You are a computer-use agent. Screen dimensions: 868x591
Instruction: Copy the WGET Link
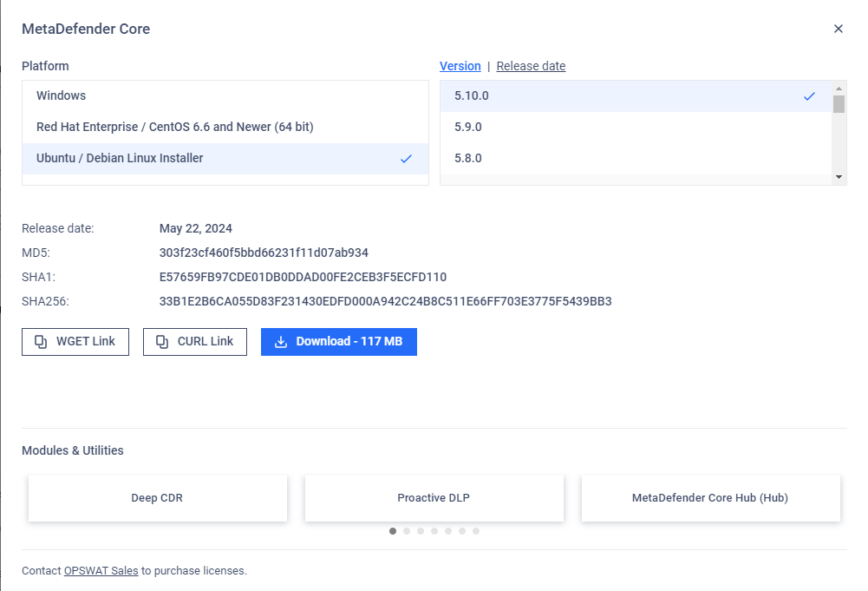pyautogui.click(x=75, y=342)
